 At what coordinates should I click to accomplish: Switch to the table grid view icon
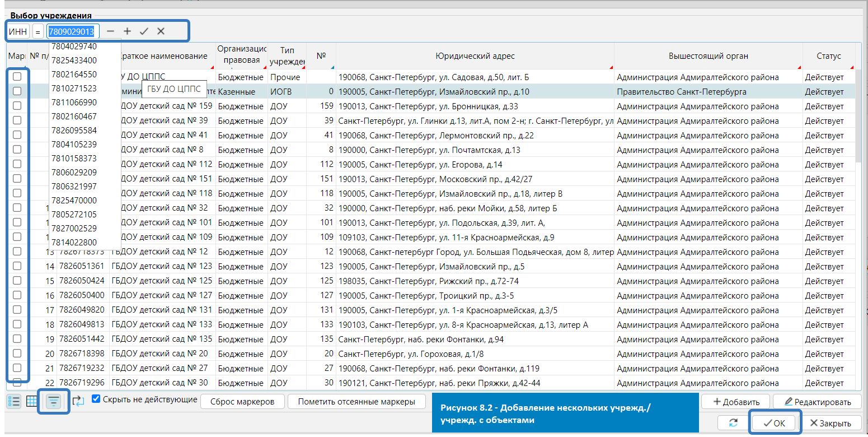tap(32, 401)
